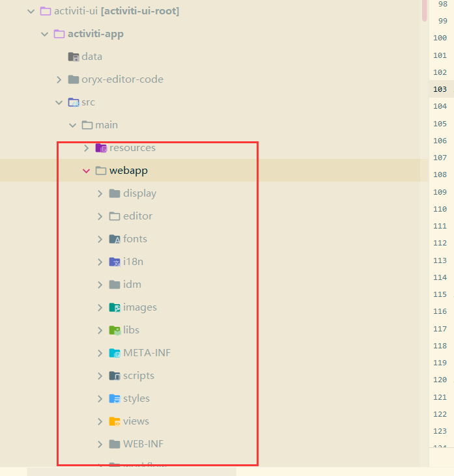Click the scripts folder icon

click(x=115, y=376)
